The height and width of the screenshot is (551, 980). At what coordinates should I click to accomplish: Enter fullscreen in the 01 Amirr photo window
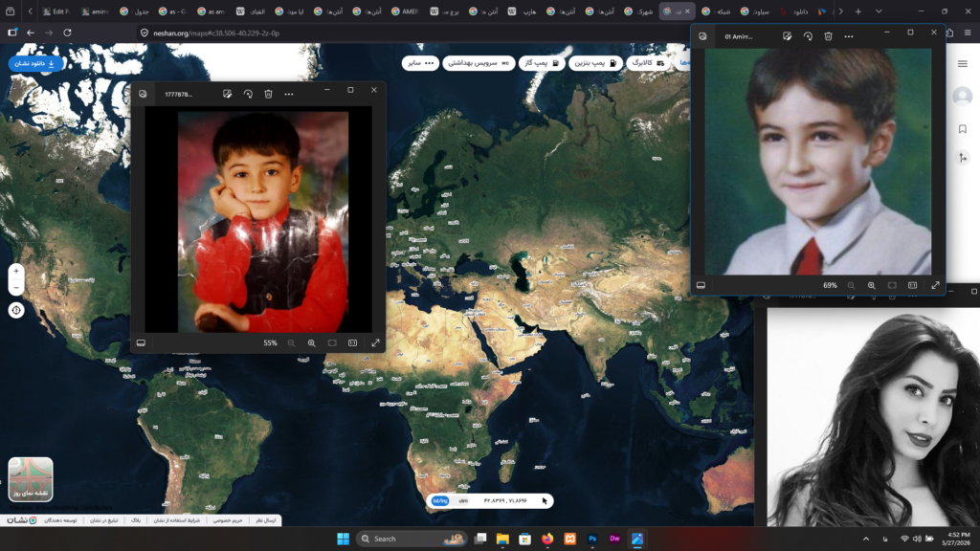point(935,285)
